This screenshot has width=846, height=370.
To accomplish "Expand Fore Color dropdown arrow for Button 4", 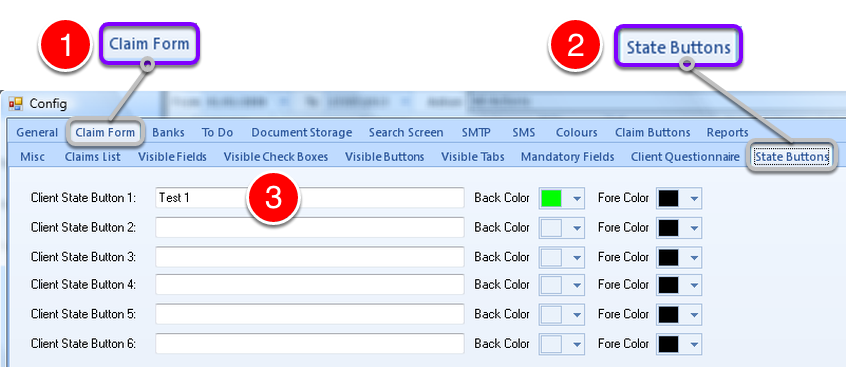I will (694, 285).
